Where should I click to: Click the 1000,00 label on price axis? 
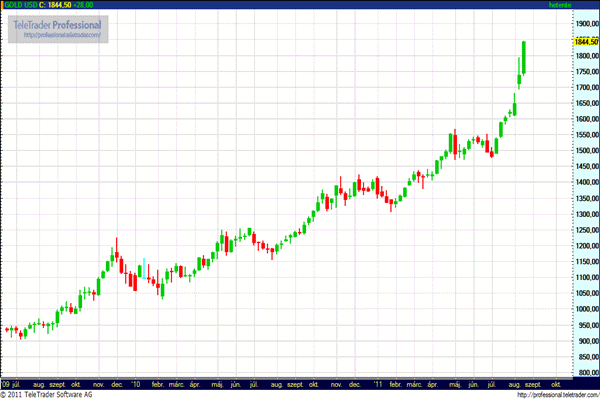[584, 309]
